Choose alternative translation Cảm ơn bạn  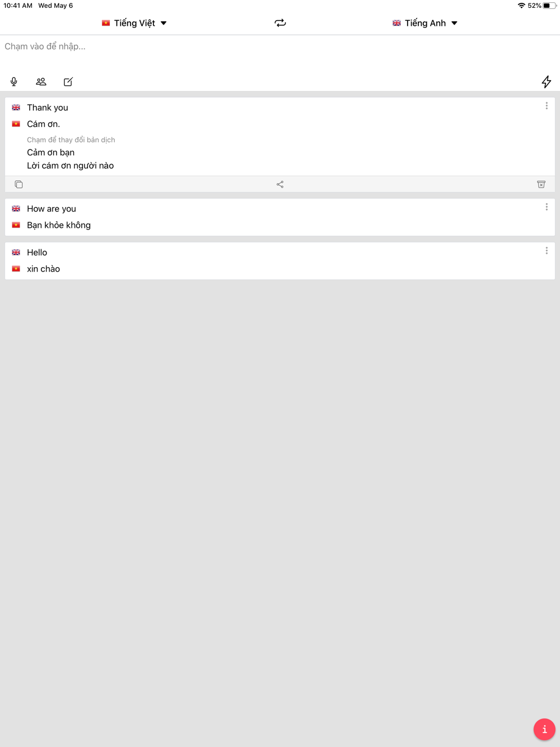pos(51,152)
